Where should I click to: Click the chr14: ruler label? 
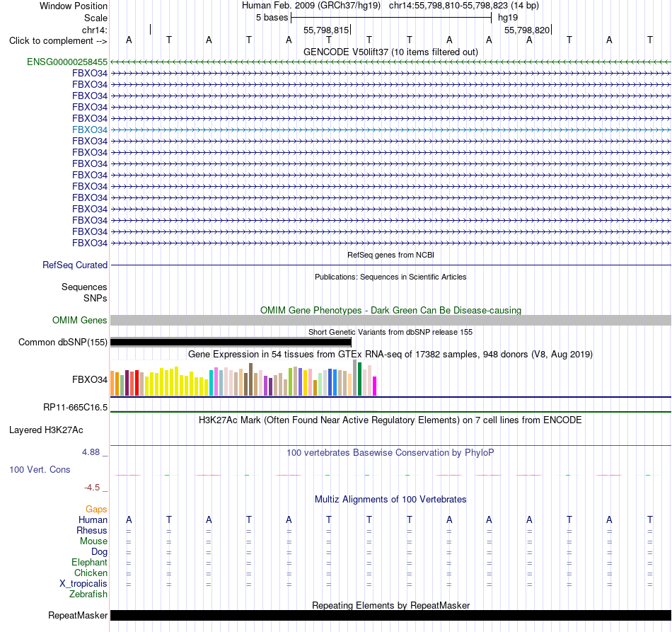(x=95, y=30)
